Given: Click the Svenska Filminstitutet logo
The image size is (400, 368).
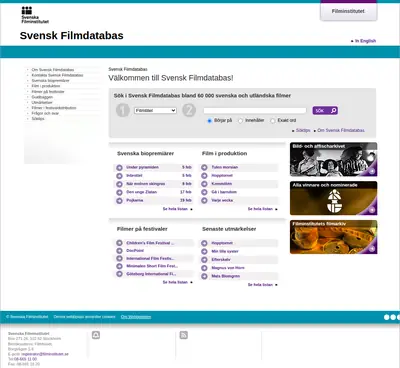Looking at the screenshot, I should pos(35,15).
